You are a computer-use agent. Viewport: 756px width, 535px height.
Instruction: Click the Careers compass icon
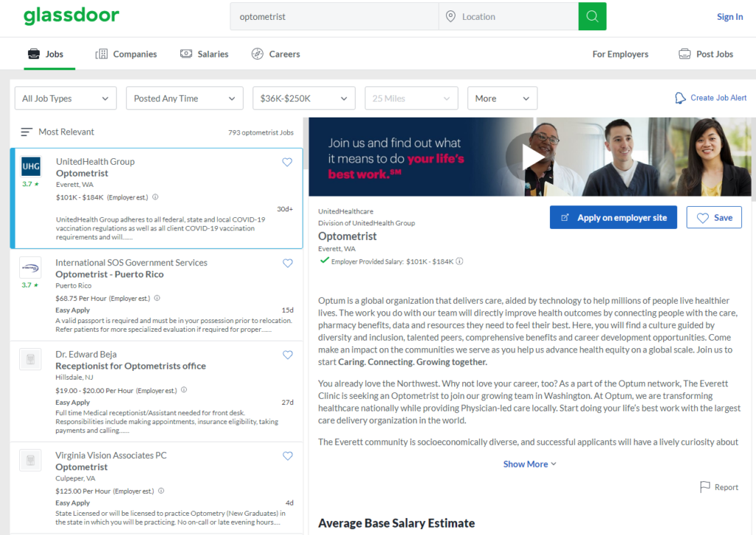coord(258,54)
